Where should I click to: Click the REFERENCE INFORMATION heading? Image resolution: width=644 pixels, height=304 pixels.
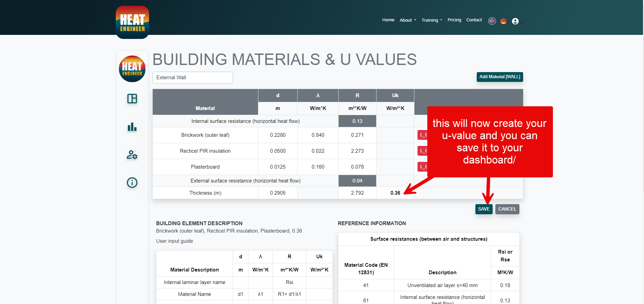pyautogui.click(x=372, y=223)
